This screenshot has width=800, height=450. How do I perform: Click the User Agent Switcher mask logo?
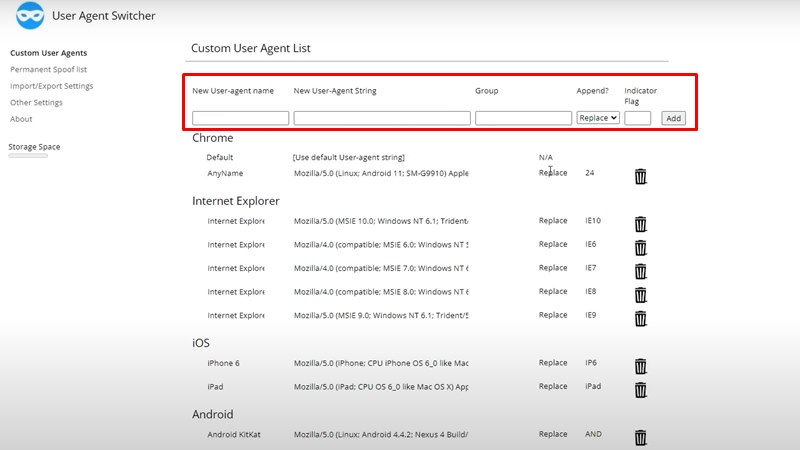point(30,15)
